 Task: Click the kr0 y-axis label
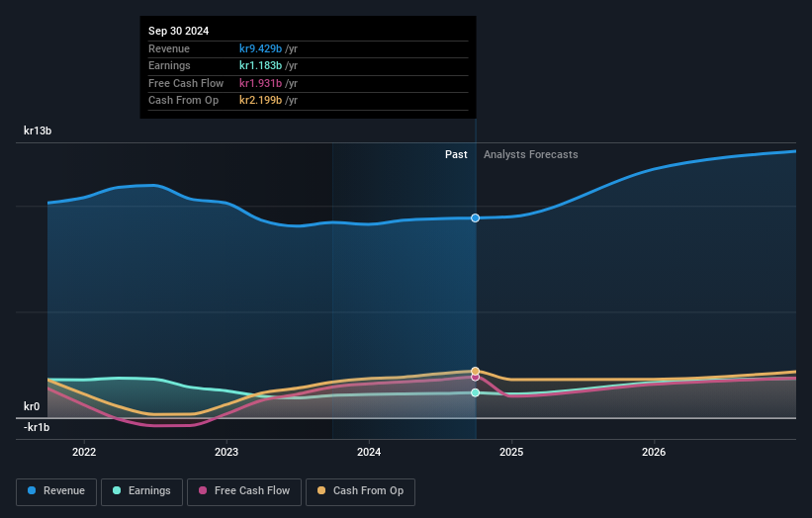tap(32, 406)
